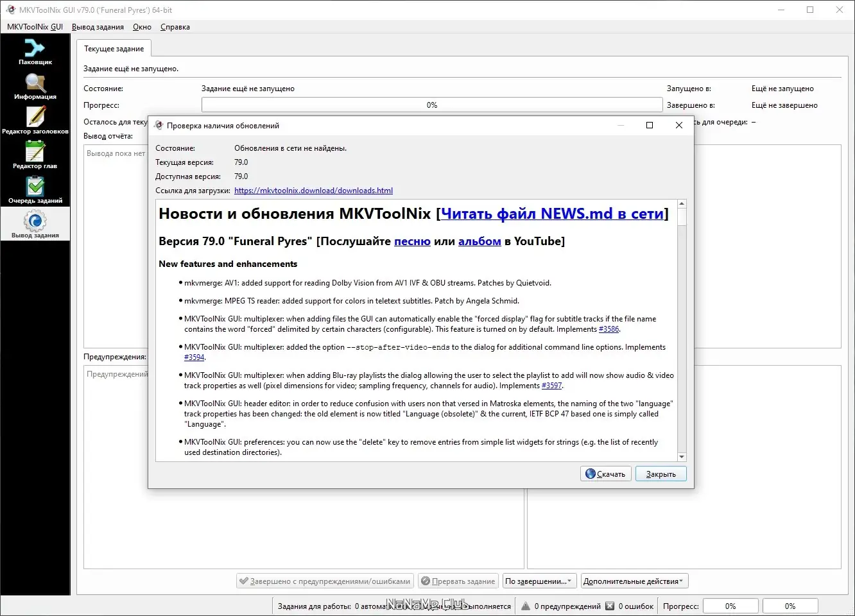
Task: Click the news scrollbar down arrow
Action: click(x=682, y=457)
